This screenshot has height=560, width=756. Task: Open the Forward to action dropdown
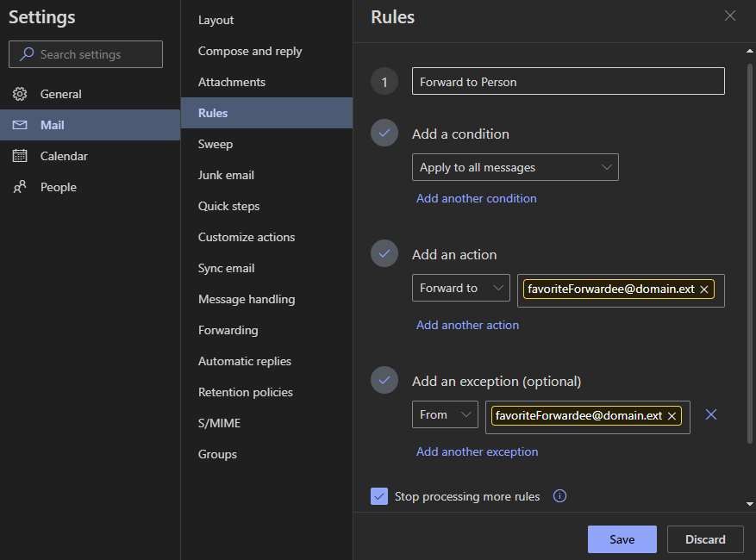click(460, 288)
